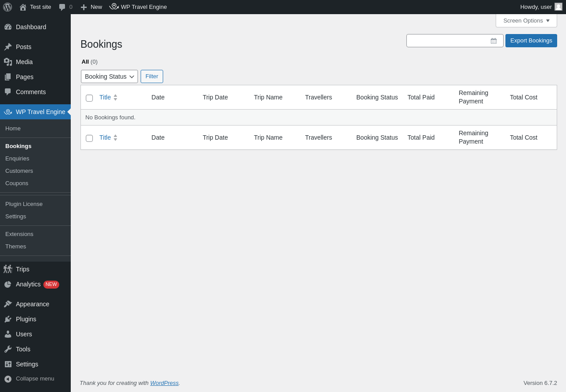Image resolution: width=566 pixels, height=392 pixels.
Task: Click the Export Bookings button
Action: click(531, 41)
